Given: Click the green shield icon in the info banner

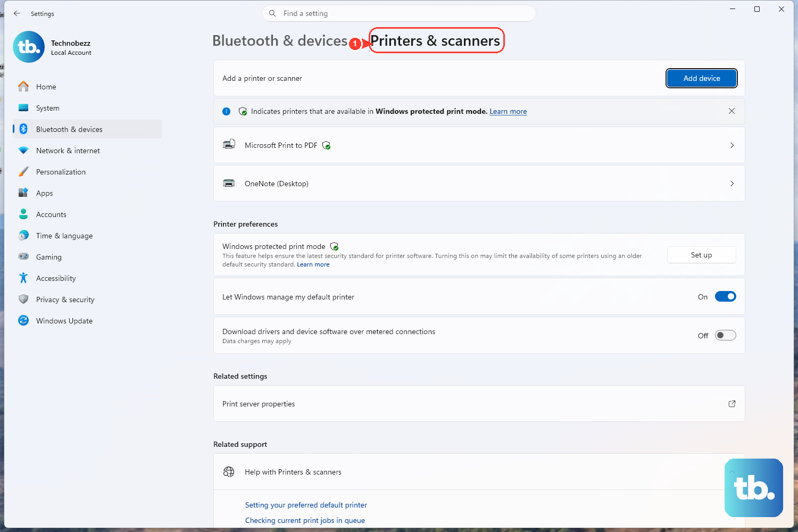Looking at the screenshot, I should (x=243, y=111).
